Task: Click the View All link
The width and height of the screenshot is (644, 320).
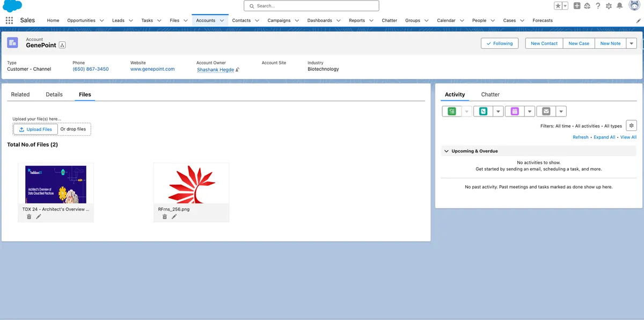Action: pyautogui.click(x=628, y=137)
